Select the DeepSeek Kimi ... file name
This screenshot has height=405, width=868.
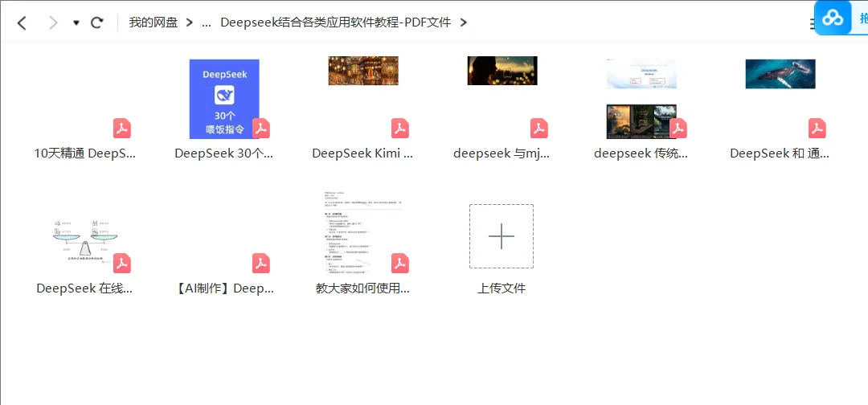coord(363,153)
